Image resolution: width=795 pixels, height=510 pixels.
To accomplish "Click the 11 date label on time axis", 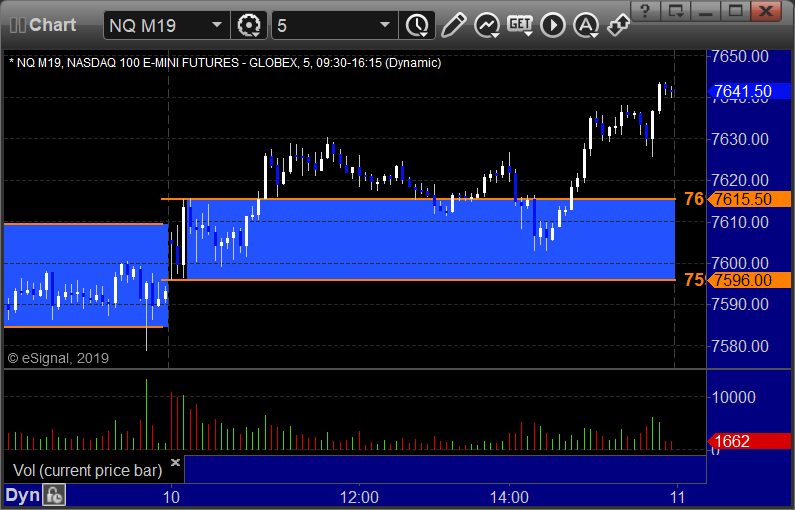I will click(x=677, y=497).
